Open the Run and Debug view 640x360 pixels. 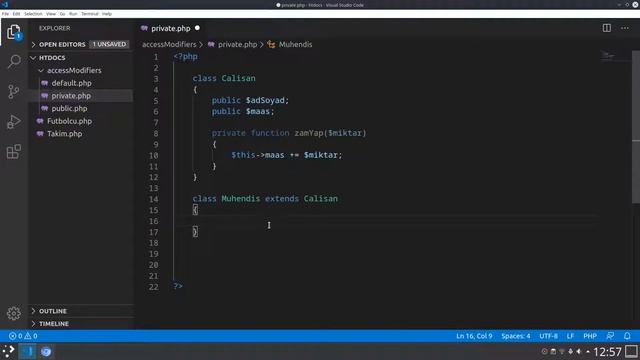(x=13, y=122)
